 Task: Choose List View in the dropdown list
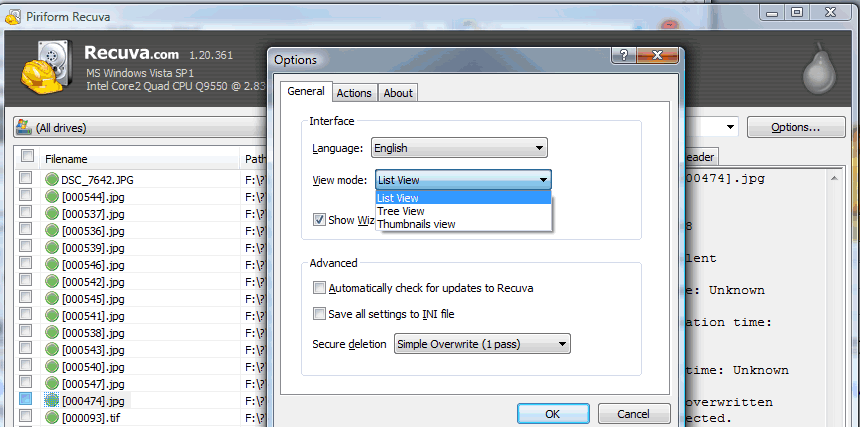click(463, 198)
